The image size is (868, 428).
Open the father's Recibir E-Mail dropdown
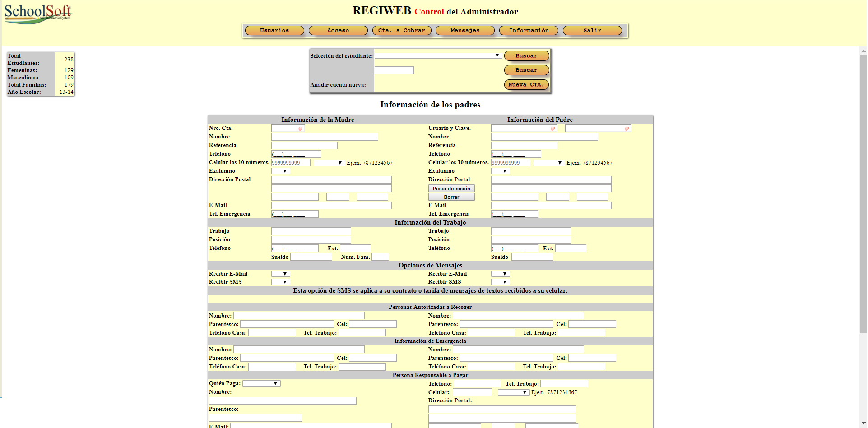coord(500,274)
